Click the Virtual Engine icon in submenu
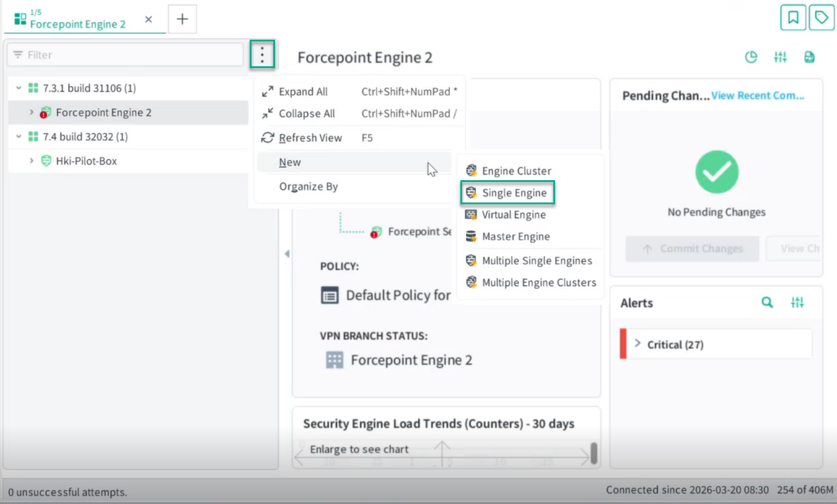The width and height of the screenshot is (837, 504). pos(471,215)
